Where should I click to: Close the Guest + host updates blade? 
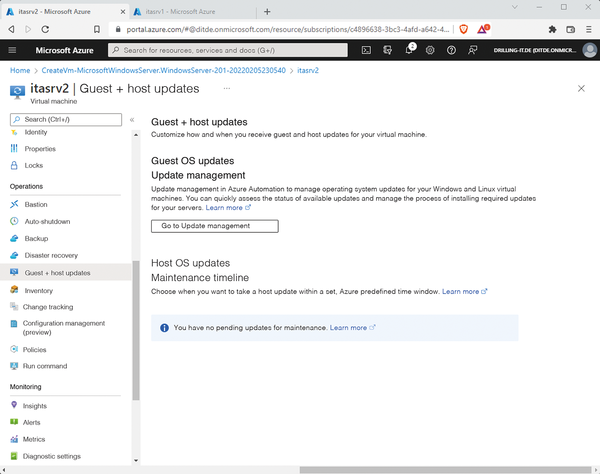coord(581,88)
